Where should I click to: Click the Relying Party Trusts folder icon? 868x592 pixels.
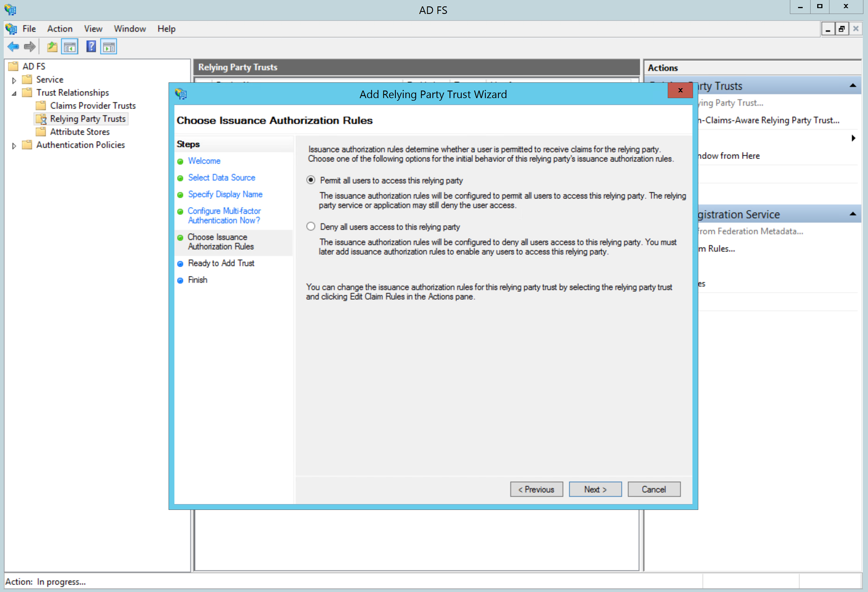(x=41, y=119)
